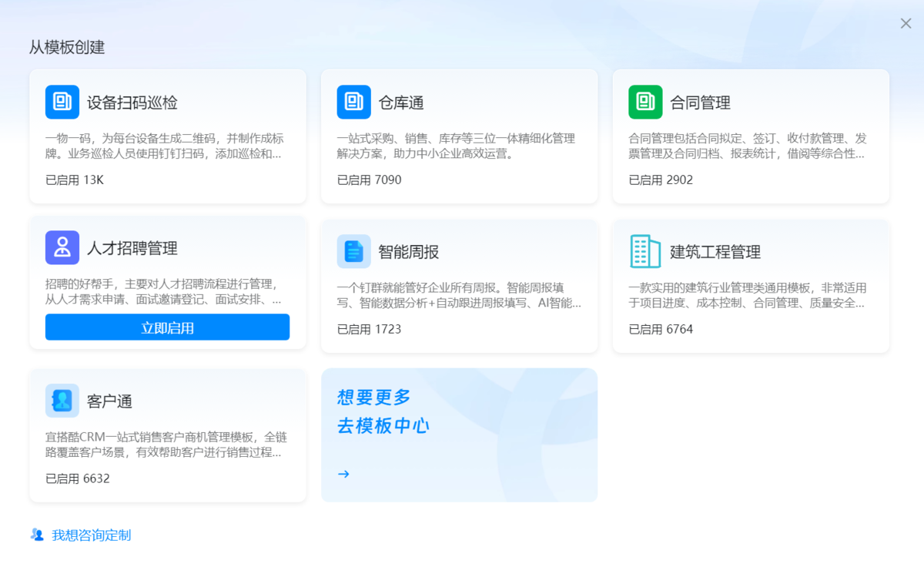Click the 已启用 6764 count label

tap(661, 329)
